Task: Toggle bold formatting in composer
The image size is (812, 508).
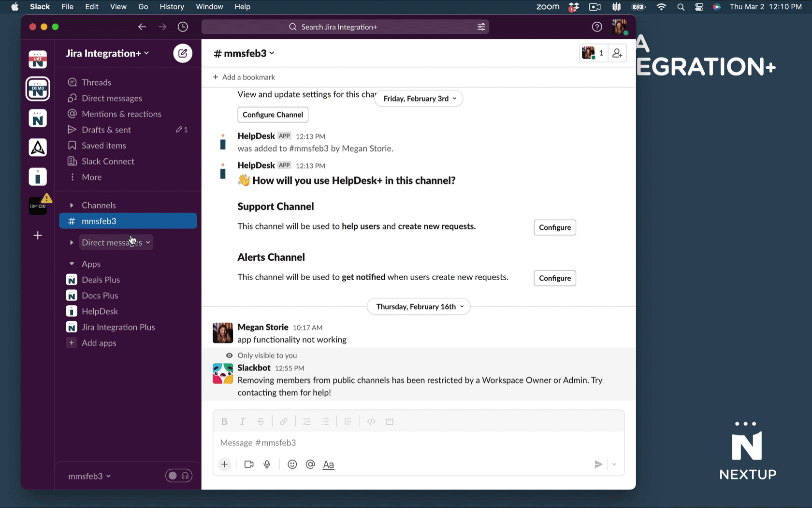Action: click(224, 421)
